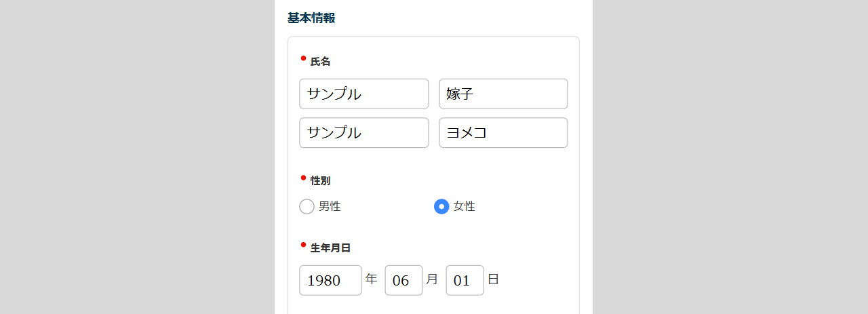Click the upper サンプル surname field

pyautogui.click(x=363, y=94)
